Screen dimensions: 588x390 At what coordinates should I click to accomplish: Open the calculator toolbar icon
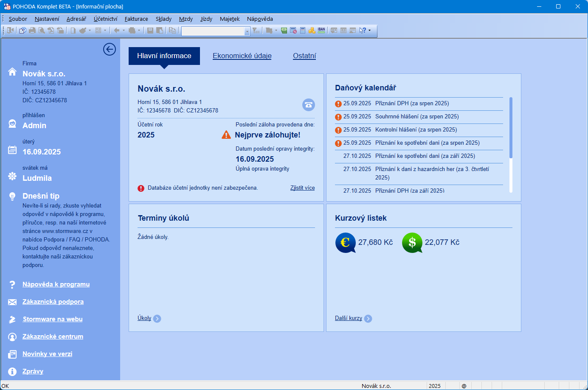(303, 31)
